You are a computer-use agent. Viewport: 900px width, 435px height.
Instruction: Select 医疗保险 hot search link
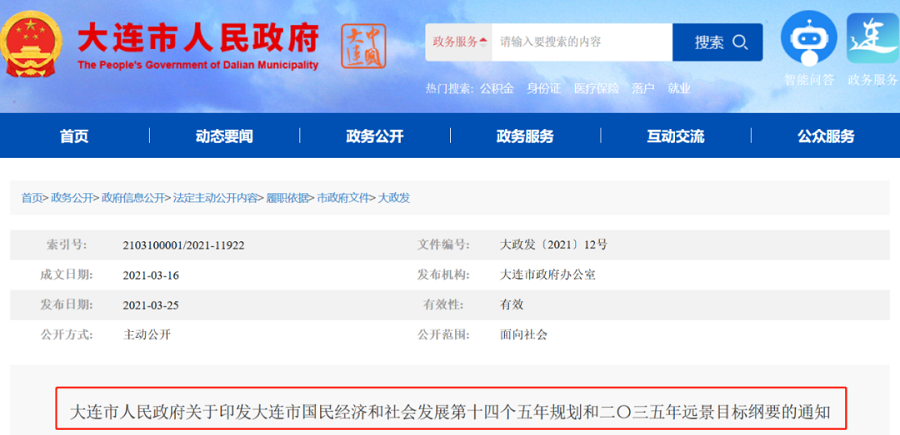pyautogui.click(x=596, y=88)
